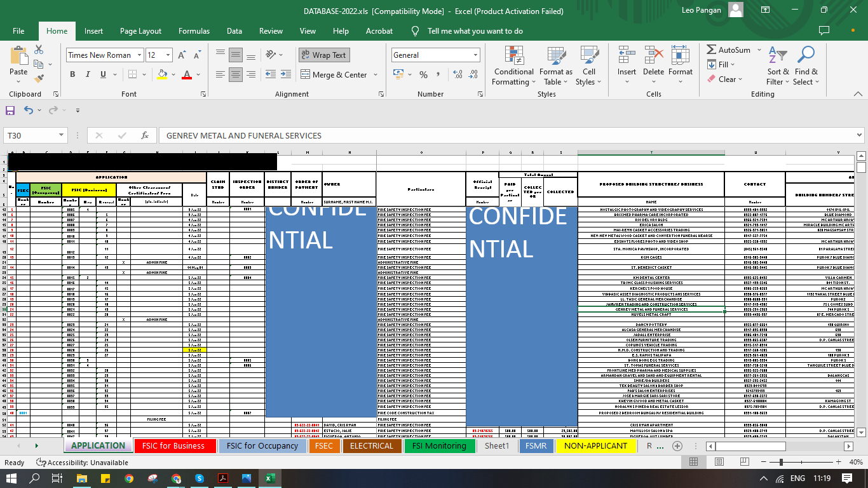This screenshot has height=488, width=868.
Task: Open the FSIC for Business sheet
Action: pos(173,445)
